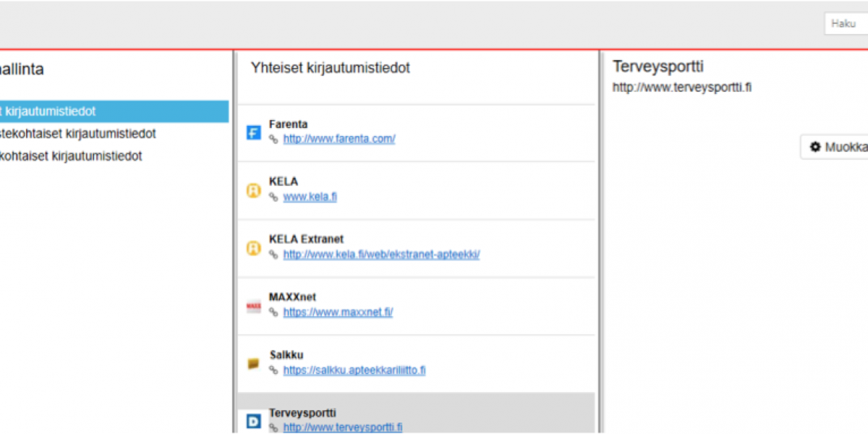This screenshot has width=868, height=434.
Task: Click the Farenta logo icon
Action: point(253,133)
